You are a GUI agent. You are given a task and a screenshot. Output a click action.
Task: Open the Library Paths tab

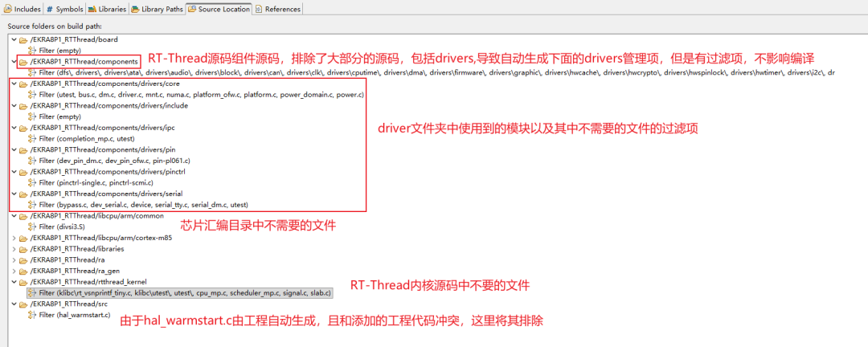coord(157,9)
